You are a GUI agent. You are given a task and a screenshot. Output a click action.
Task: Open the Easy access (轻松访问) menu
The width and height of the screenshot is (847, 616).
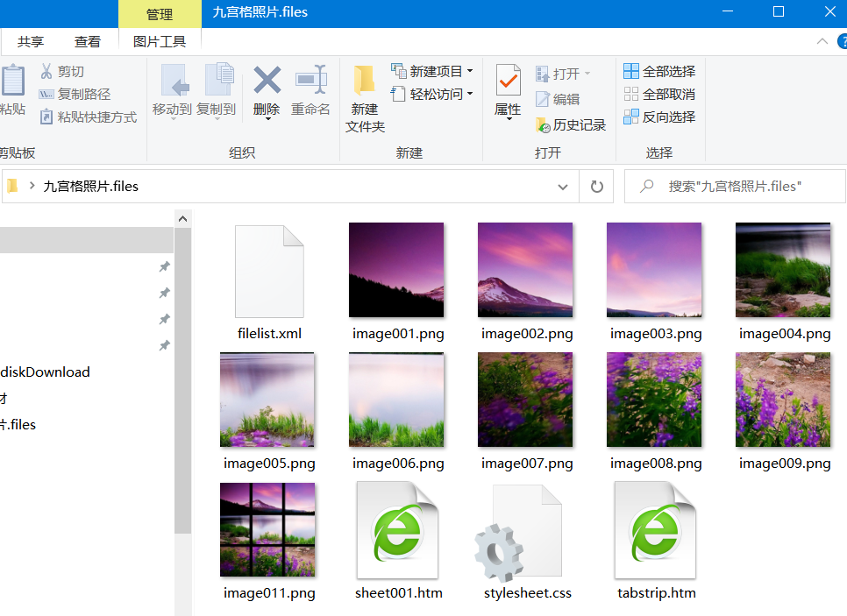[431, 94]
